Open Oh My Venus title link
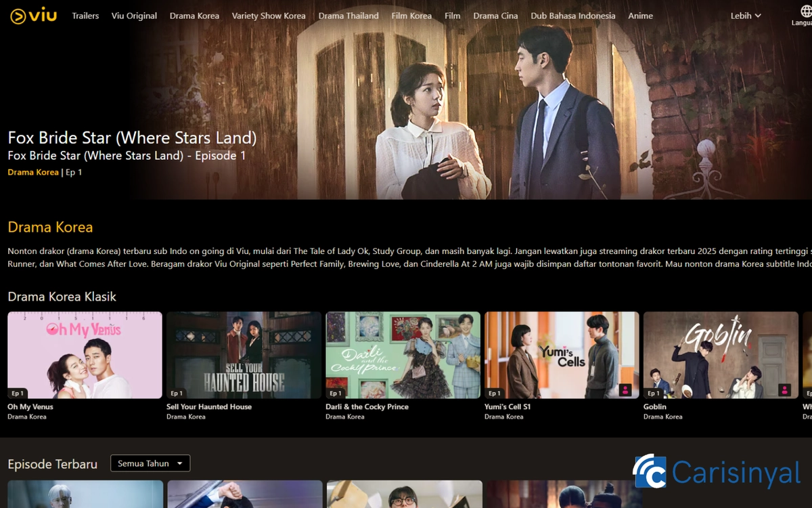Image resolution: width=812 pixels, height=508 pixels. tap(30, 407)
